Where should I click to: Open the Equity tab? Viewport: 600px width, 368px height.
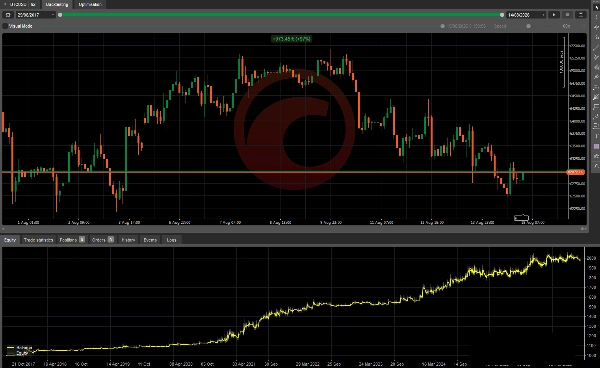pyautogui.click(x=10, y=240)
